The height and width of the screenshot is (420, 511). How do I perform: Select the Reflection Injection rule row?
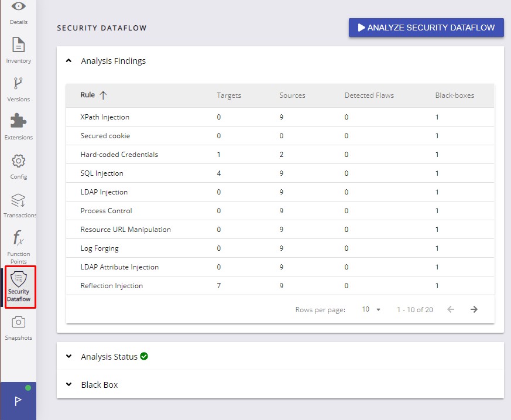[x=111, y=286]
